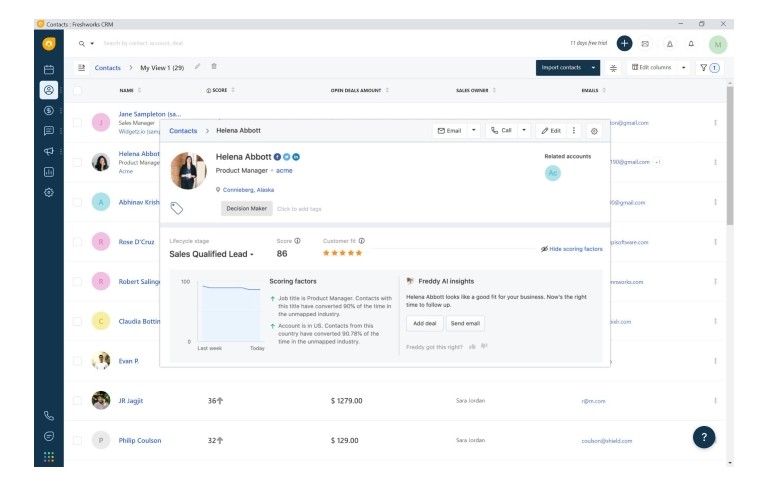Click the Add deal button
Screen dimensions: 763x486
point(423,324)
